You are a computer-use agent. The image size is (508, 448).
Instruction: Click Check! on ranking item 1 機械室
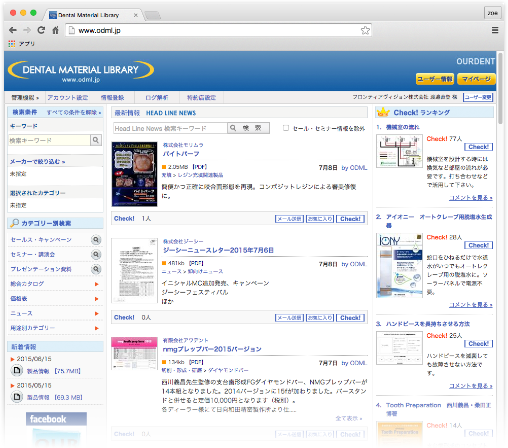coord(478,147)
